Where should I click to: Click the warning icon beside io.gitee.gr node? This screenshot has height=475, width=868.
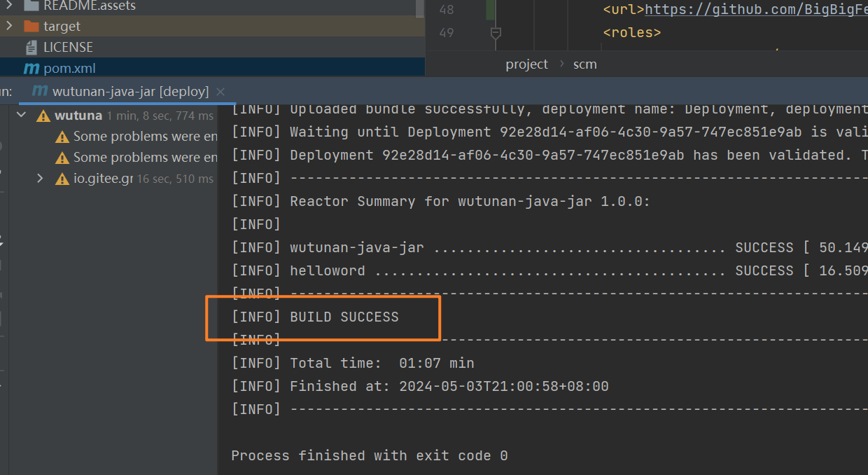click(62, 179)
